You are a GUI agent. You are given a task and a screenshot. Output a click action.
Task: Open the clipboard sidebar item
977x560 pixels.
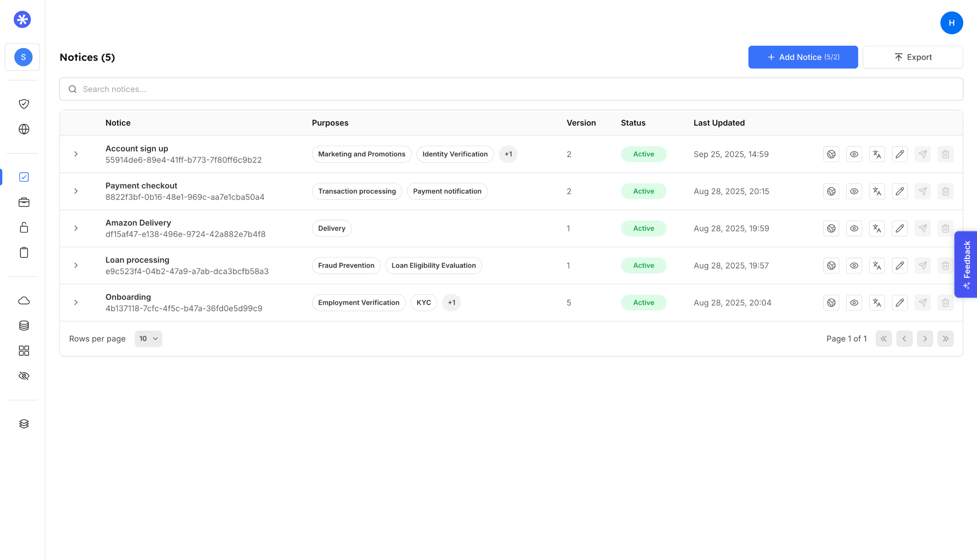coord(24,253)
